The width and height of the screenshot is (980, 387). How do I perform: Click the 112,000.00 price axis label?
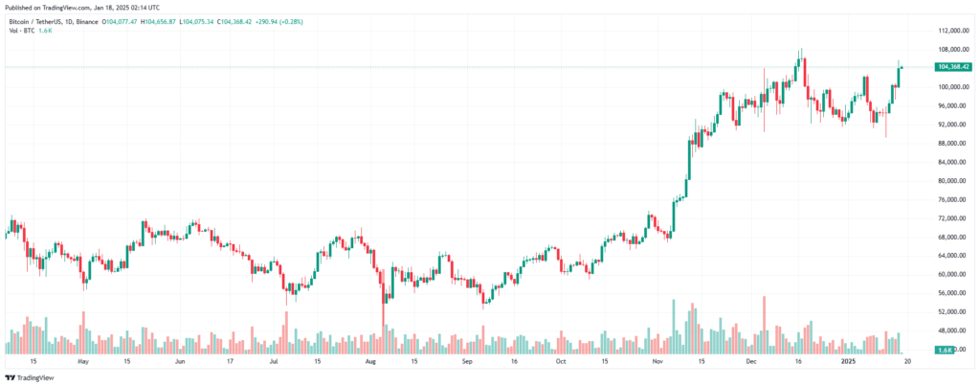pos(953,30)
